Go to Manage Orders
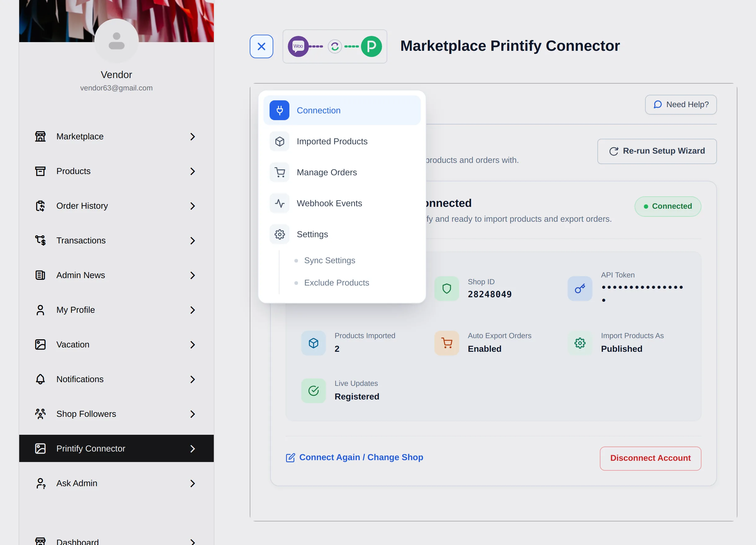The image size is (756, 545). pyautogui.click(x=342, y=172)
